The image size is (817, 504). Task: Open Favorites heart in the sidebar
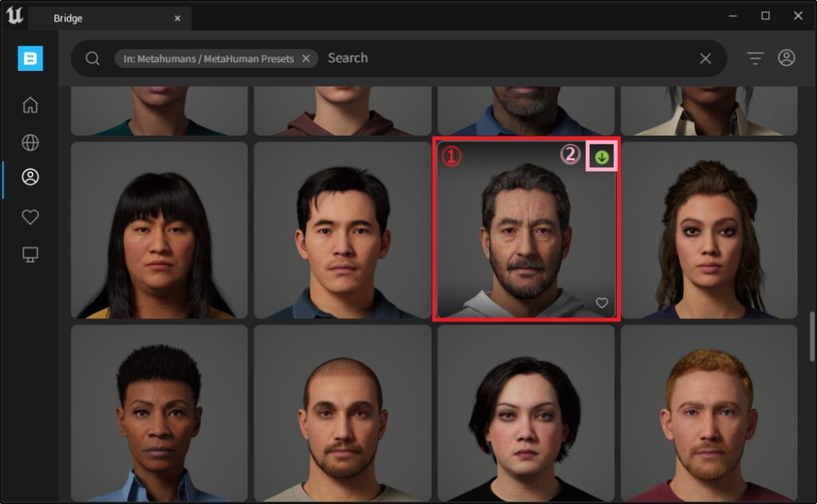pyautogui.click(x=30, y=217)
